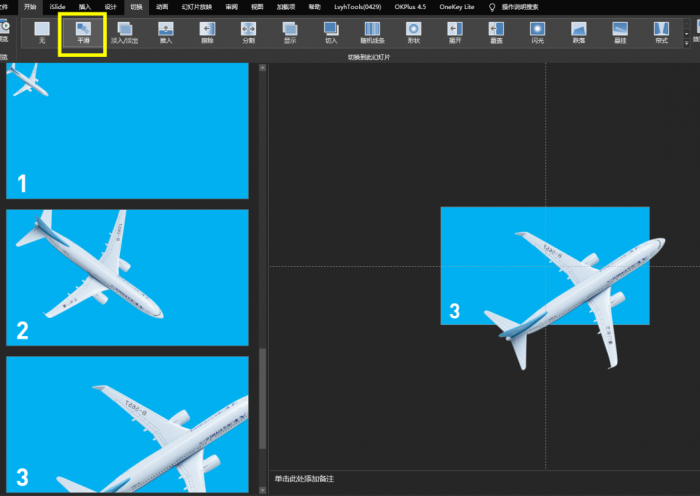Image resolution: width=700 pixels, height=496 pixels.
Task: Choose the Fade (淡入/淡出) transition
Action: tap(125, 33)
